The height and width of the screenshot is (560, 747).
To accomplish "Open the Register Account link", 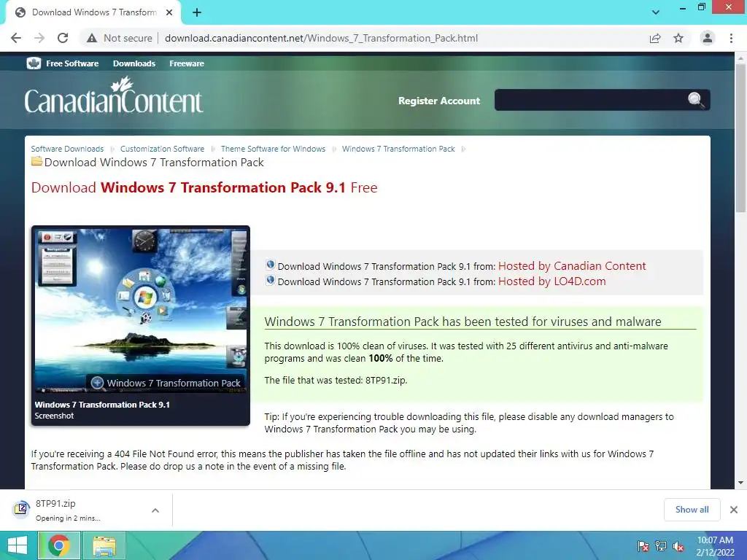I will click(x=438, y=101).
